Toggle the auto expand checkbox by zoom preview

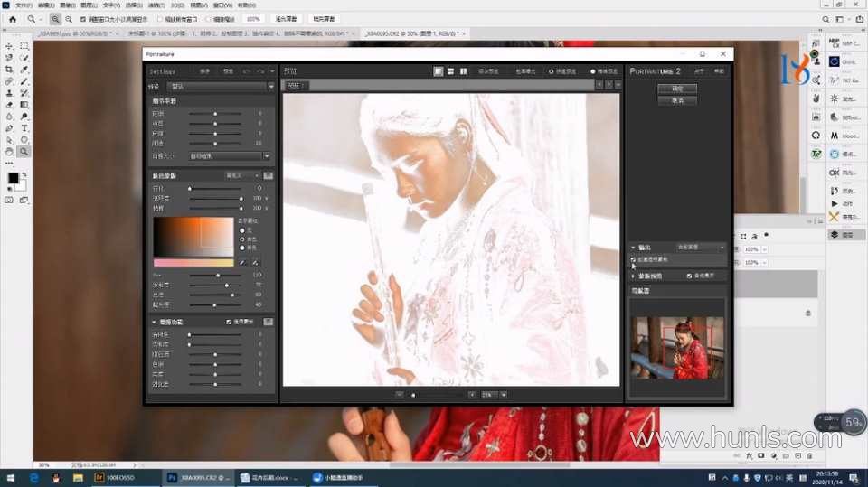[x=689, y=276]
